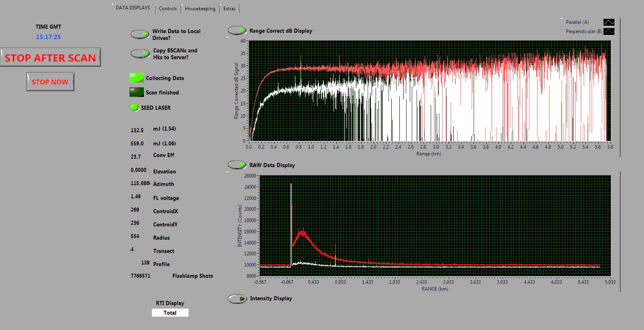
Task: Open the RTI Display Total selector
Action: pyautogui.click(x=170, y=313)
